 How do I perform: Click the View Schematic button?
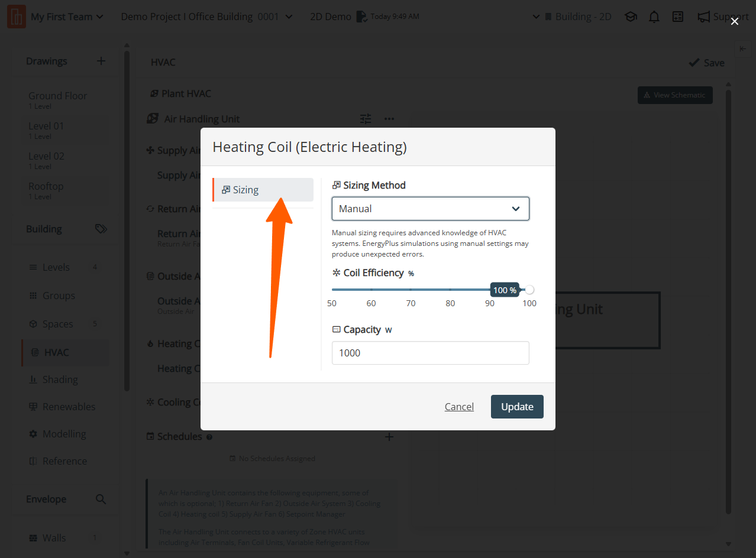[674, 95]
